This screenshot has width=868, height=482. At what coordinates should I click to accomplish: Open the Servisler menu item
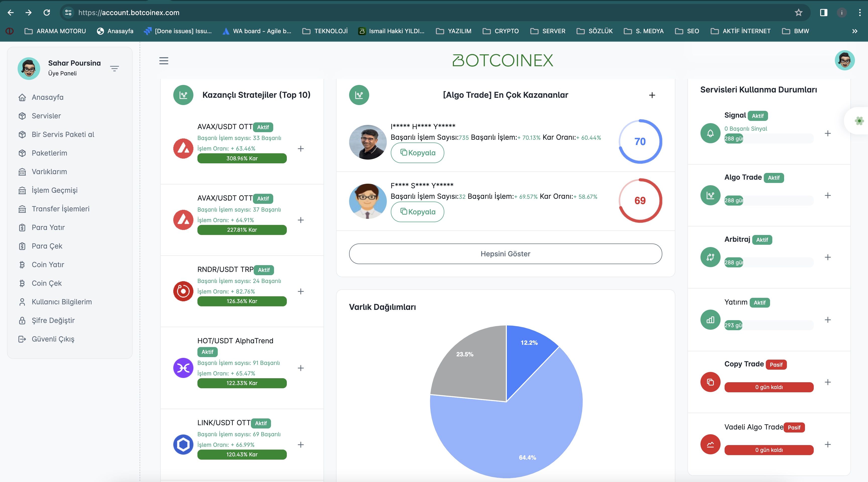pyautogui.click(x=46, y=115)
